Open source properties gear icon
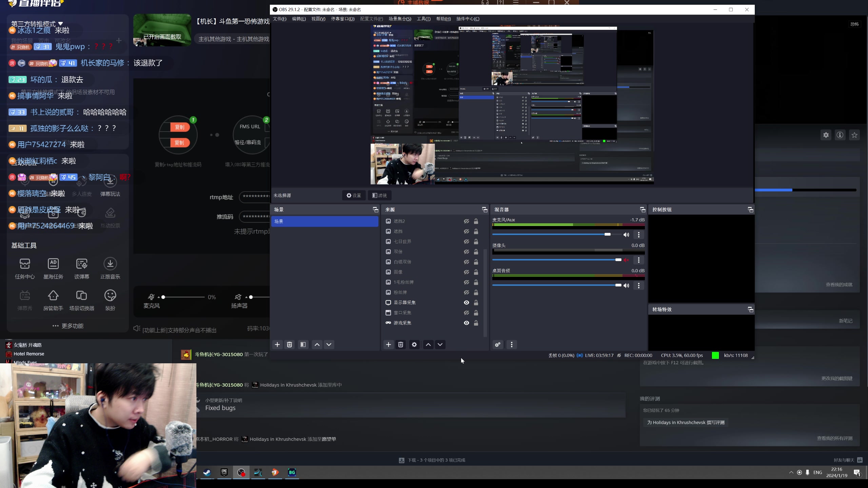The width and height of the screenshot is (868, 488). tap(414, 345)
